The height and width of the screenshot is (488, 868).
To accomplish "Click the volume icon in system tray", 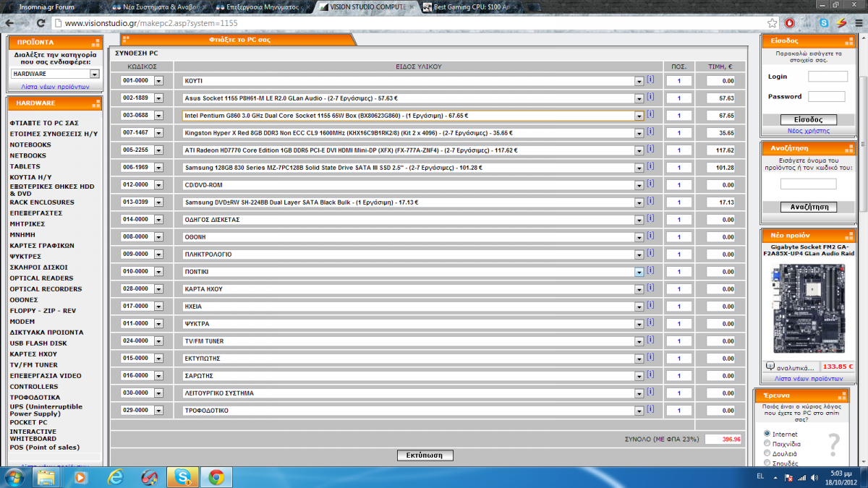I will [x=815, y=477].
